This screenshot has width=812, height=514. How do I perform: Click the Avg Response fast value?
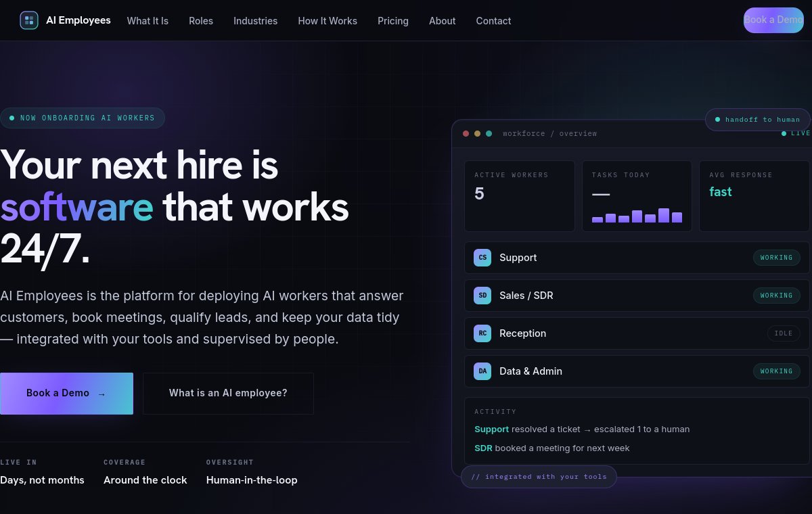click(x=721, y=192)
